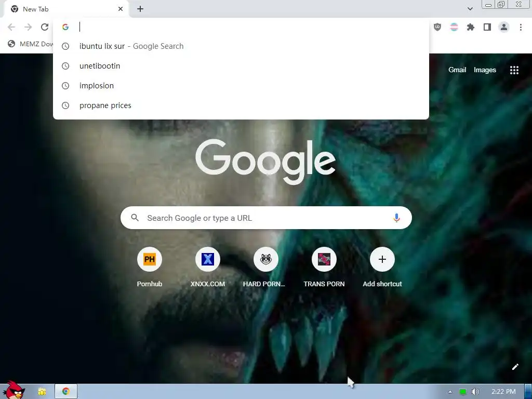Open the profile avatar menu
Viewport: 532px width, 399px height.
point(504,27)
